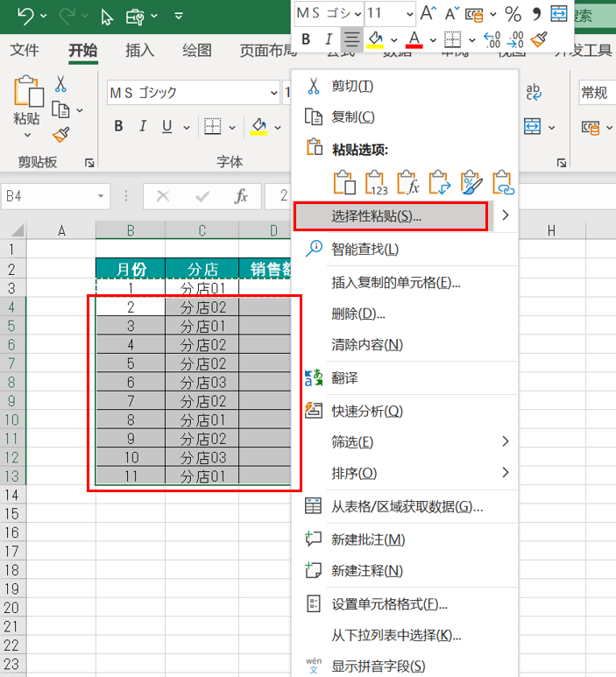The width and height of the screenshot is (616, 677).
Task: Toggle Center alignment in the mini toolbar
Action: [351, 39]
